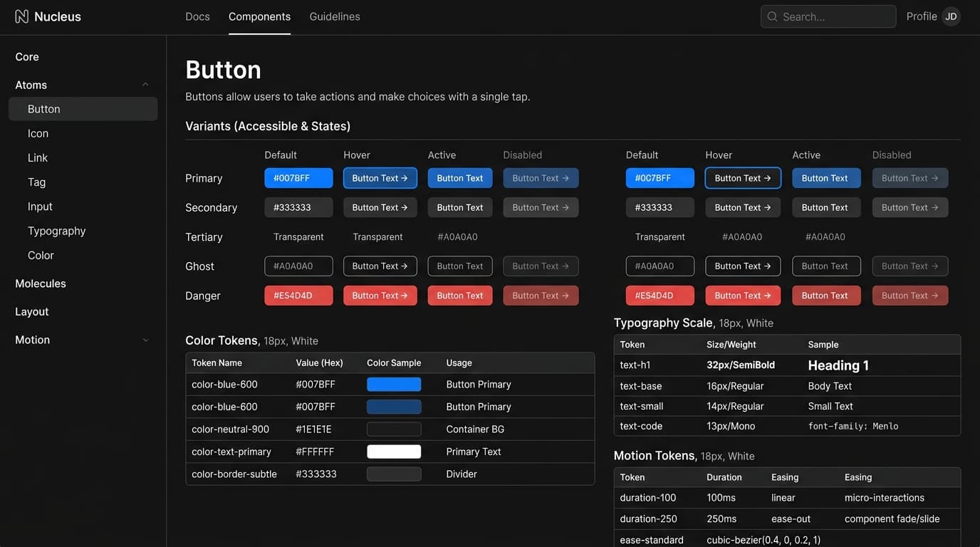Click the magnifier icon in the search box

point(772,16)
